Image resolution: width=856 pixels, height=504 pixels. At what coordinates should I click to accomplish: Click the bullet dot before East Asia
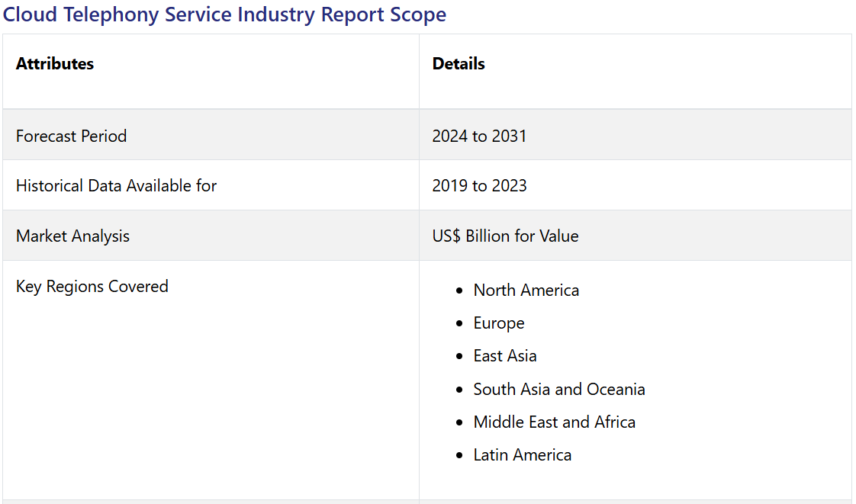[459, 357]
